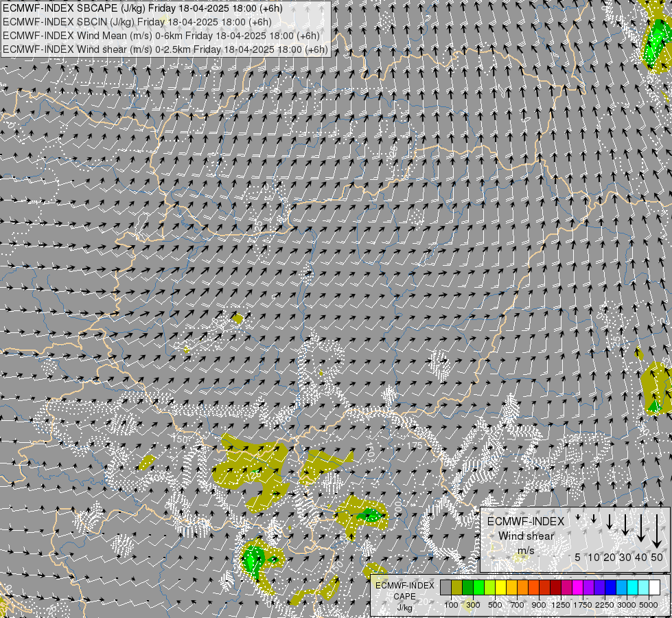Click the 'Wind shear' legend heading
This screenshot has height=618, width=672.
tap(526, 536)
